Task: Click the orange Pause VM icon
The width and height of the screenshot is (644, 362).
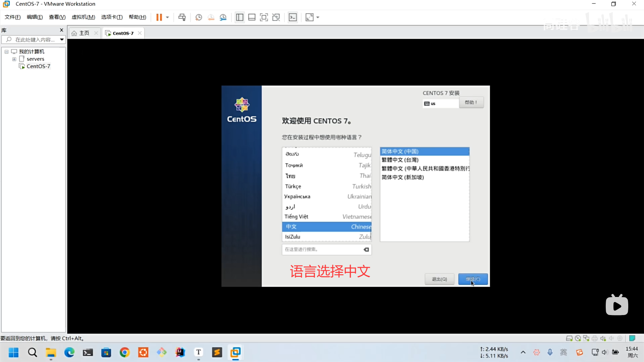Action: (x=159, y=17)
